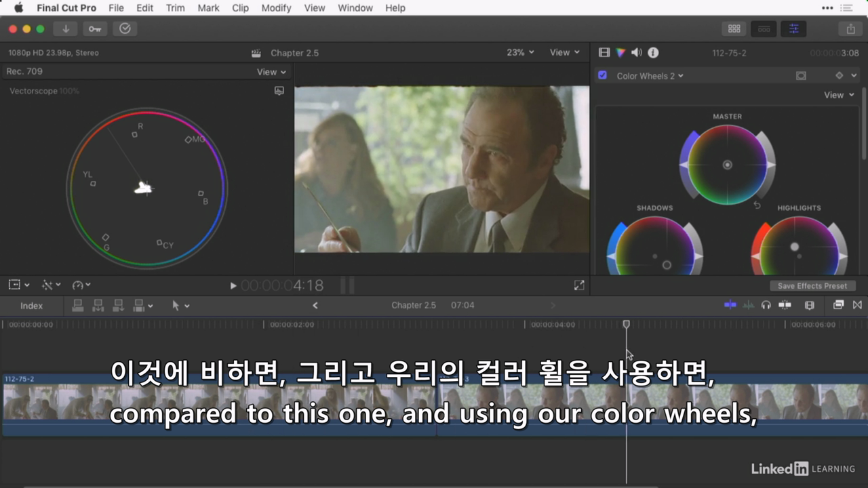Click the Master color wheel center puck
The width and height of the screenshot is (868, 488).
727,165
